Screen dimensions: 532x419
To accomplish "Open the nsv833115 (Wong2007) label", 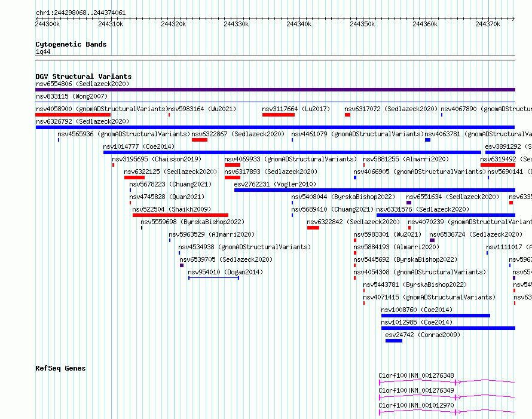I will [x=72, y=96].
